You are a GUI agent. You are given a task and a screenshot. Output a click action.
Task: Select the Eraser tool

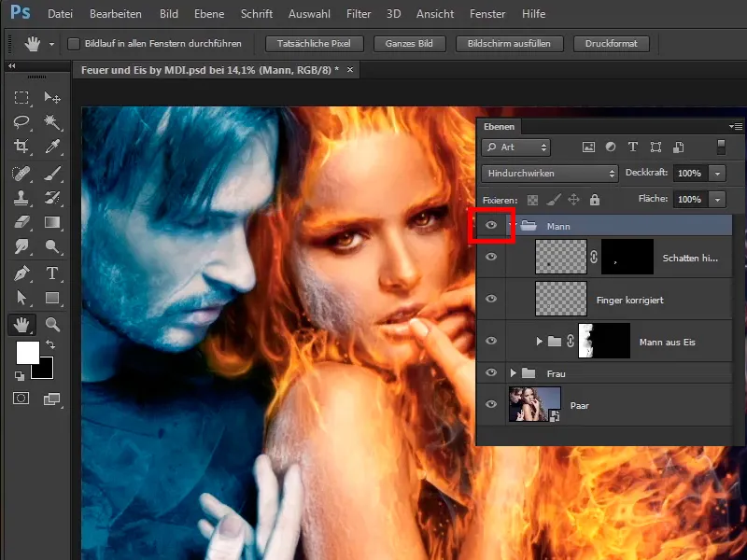pos(21,222)
